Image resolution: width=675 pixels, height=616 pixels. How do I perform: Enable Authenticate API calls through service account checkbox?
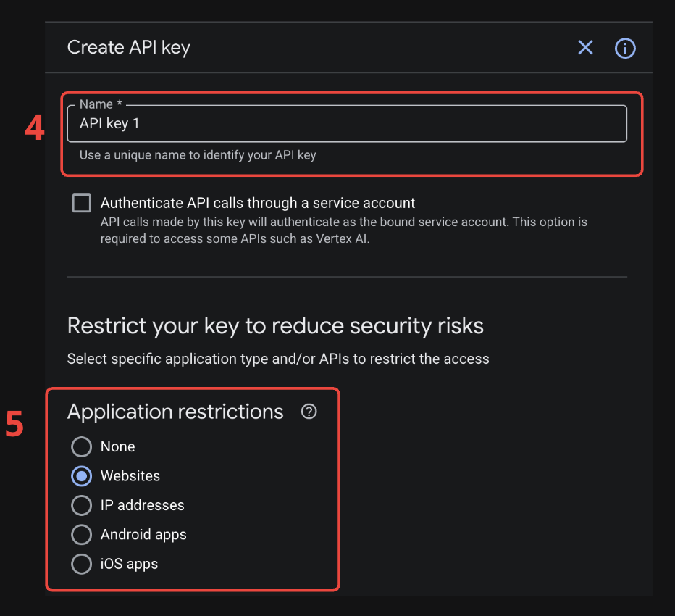[82, 203]
